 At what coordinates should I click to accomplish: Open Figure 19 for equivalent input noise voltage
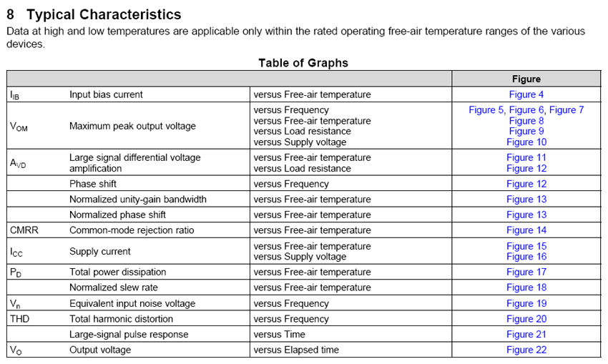(x=526, y=304)
